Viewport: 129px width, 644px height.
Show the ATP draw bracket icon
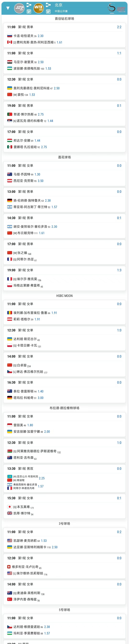29,5
